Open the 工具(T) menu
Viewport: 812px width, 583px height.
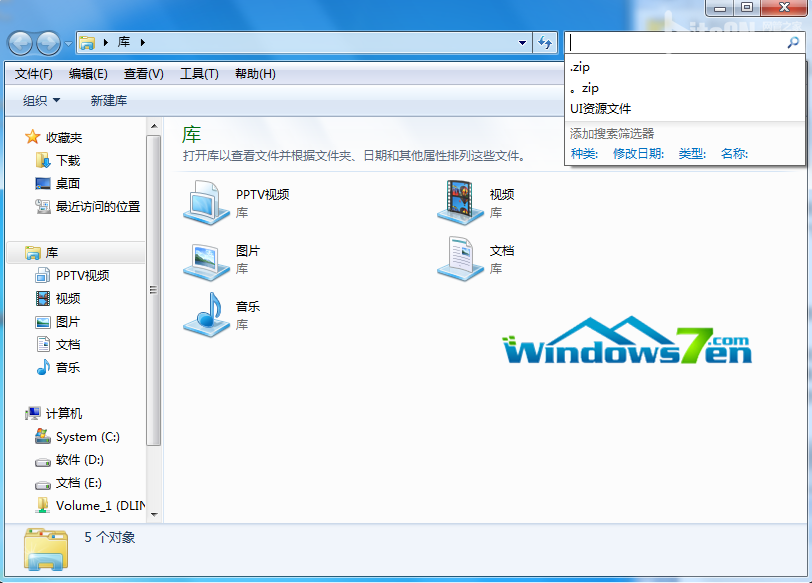pos(199,74)
